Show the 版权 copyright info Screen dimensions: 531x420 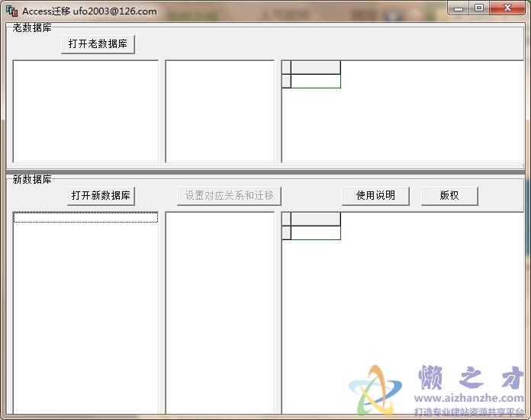(x=449, y=196)
